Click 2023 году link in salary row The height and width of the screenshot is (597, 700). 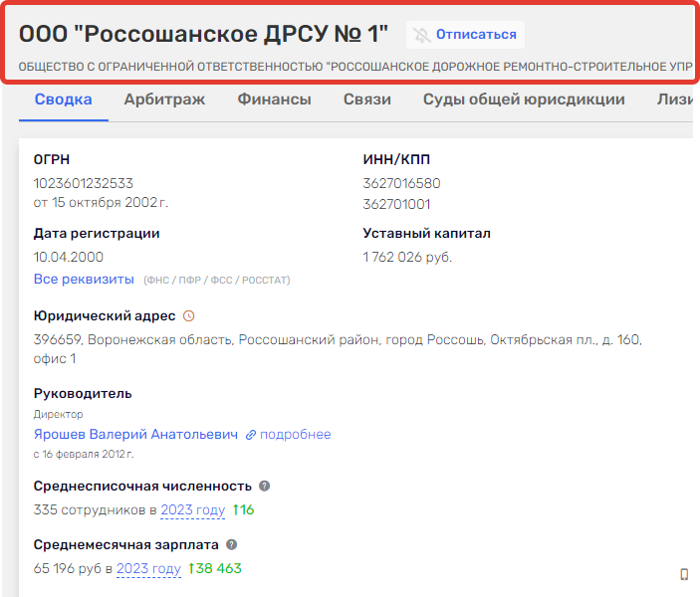coord(148,569)
